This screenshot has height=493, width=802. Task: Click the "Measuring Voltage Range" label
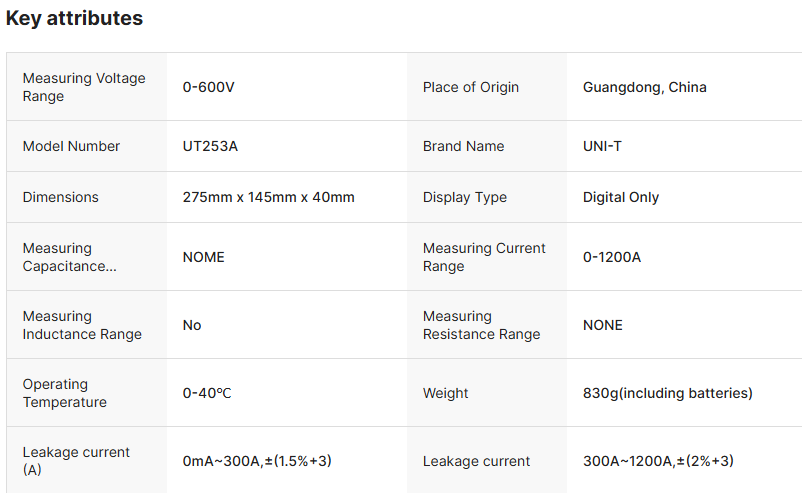click(84, 87)
